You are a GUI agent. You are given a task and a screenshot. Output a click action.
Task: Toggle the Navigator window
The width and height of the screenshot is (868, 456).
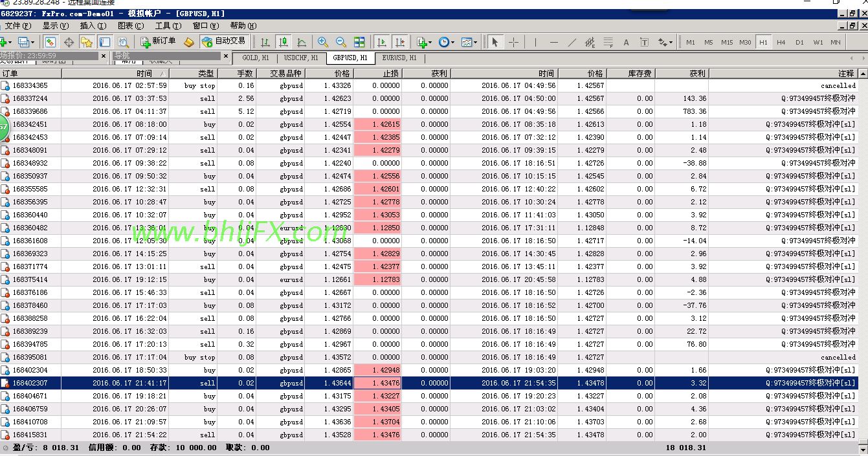(x=87, y=42)
